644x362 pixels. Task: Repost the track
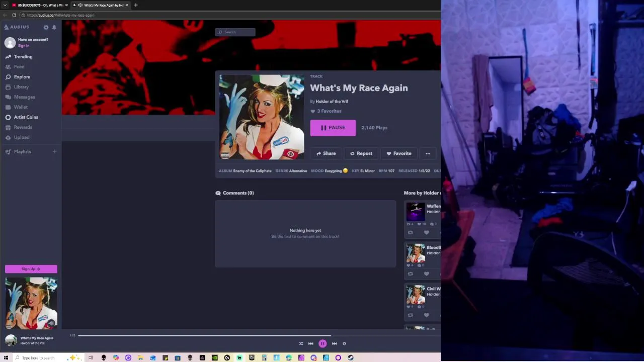pos(361,153)
